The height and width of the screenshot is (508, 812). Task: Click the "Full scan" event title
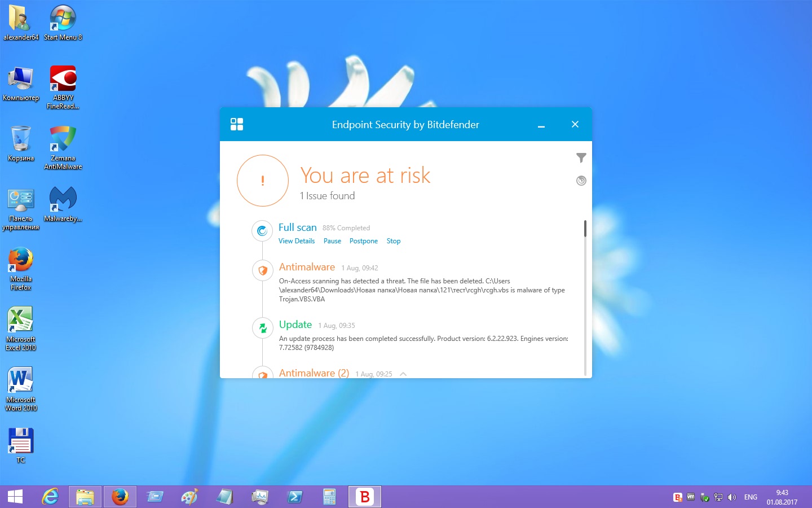pyautogui.click(x=298, y=227)
